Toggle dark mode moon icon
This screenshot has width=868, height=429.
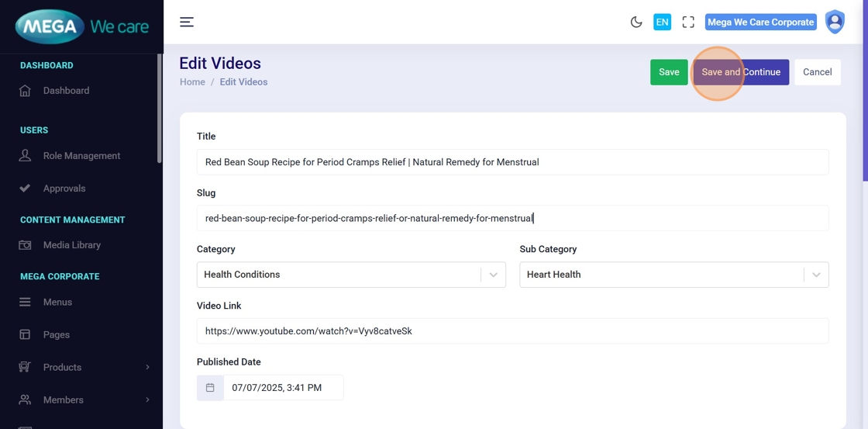coord(636,22)
